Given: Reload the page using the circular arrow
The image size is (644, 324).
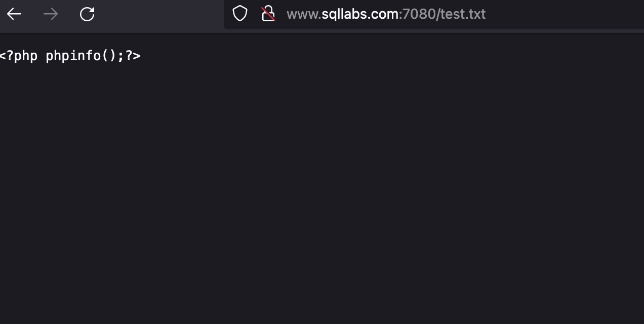Looking at the screenshot, I should tap(87, 14).
